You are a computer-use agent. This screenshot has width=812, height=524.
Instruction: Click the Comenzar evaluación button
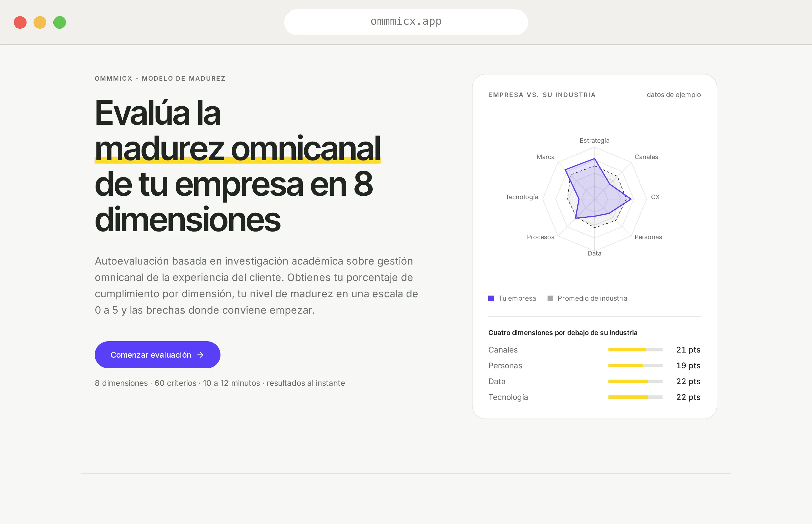pos(158,355)
